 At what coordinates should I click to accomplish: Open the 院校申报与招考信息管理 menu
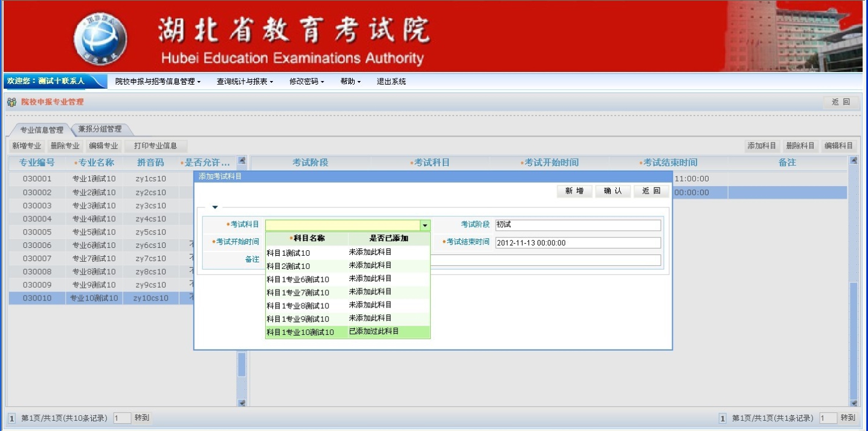[158, 82]
